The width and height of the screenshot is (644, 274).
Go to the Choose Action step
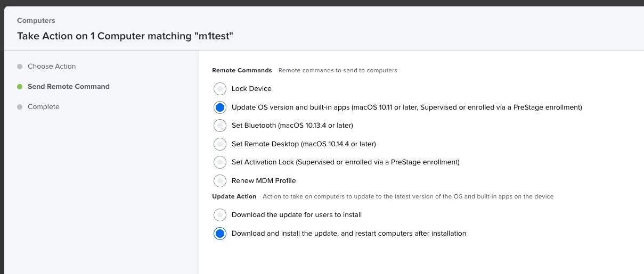[x=52, y=67]
